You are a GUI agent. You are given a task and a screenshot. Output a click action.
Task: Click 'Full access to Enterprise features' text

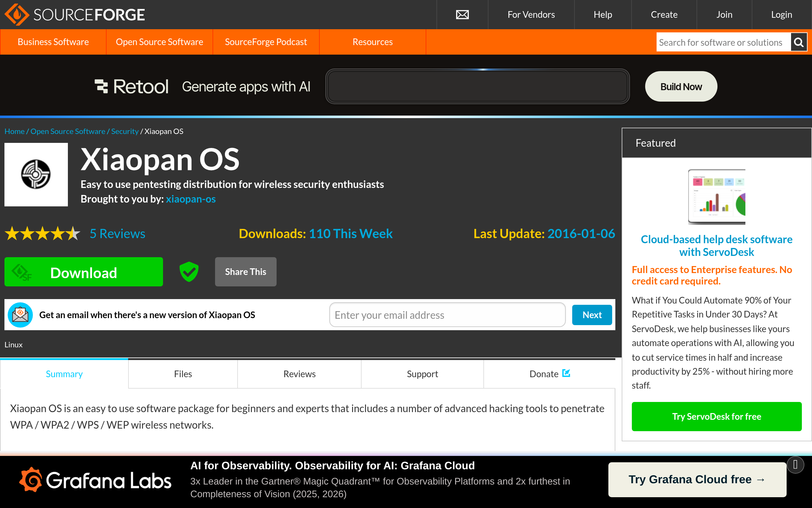[712, 275]
